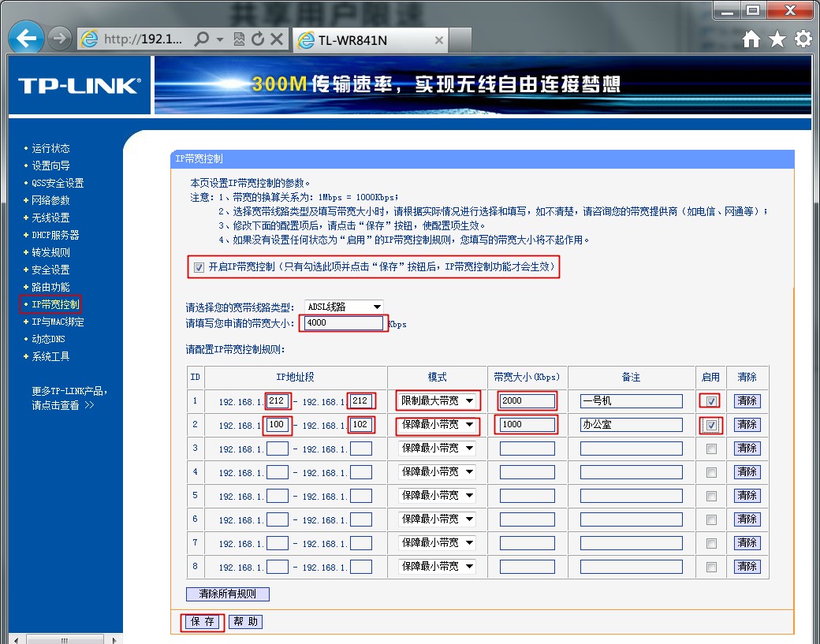Expand 无线设置 menu
The width and height of the screenshot is (820, 644).
click(x=50, y=218)
